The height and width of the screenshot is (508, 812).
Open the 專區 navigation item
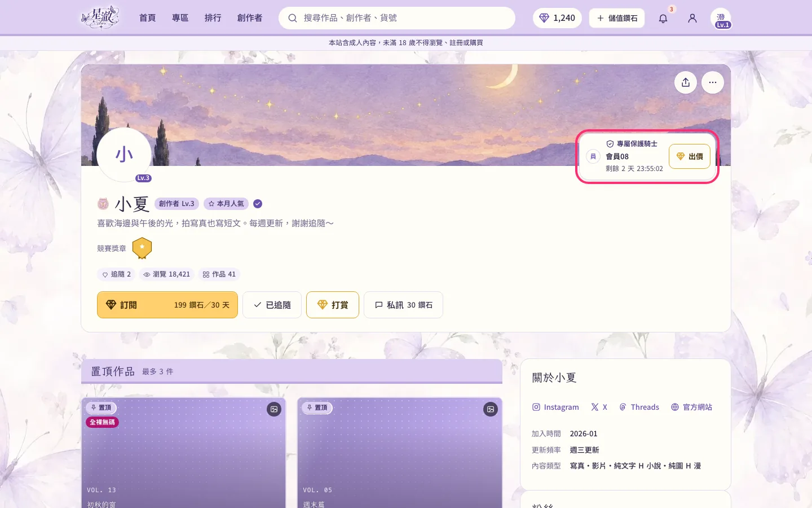[180, 18]
